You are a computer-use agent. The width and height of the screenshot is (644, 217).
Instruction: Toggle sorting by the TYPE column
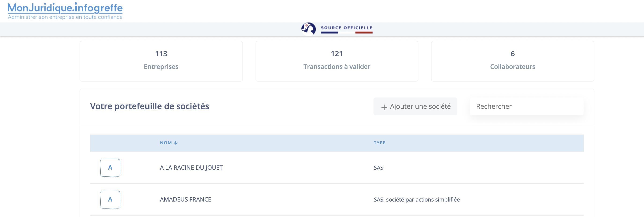click(x=379, y=143)
